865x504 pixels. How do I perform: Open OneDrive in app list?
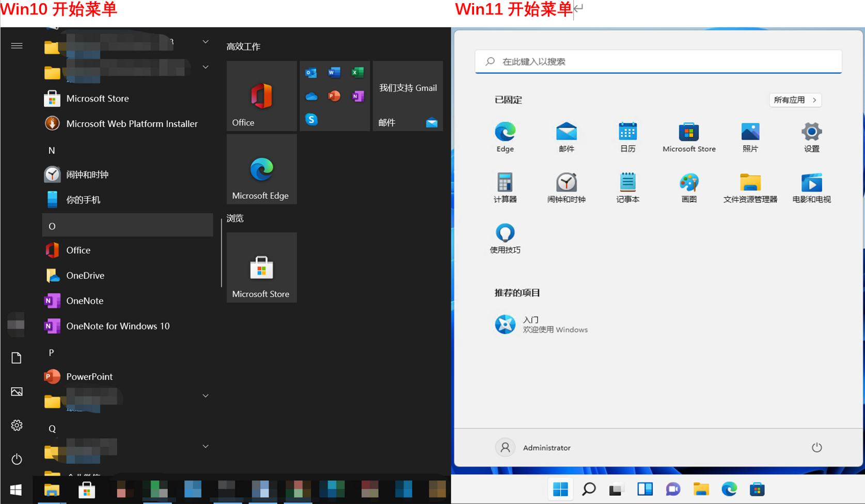pos(128,275)
